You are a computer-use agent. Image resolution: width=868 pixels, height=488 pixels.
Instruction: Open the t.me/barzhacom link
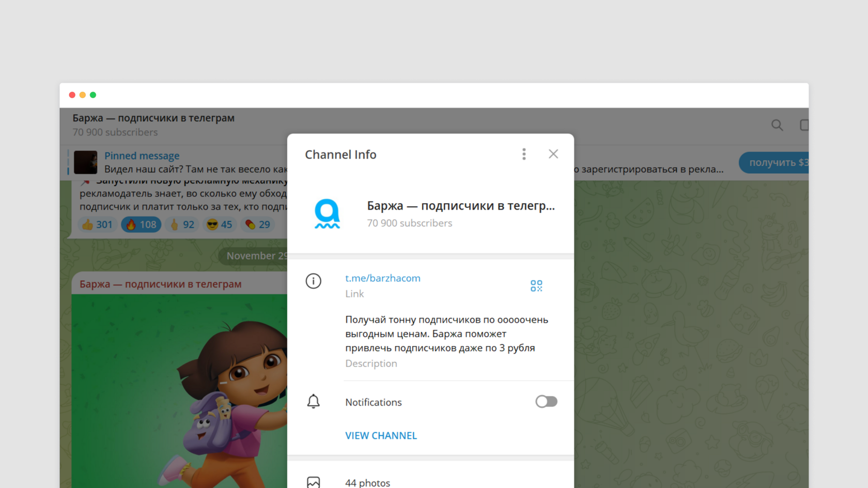tap(383, 278)
